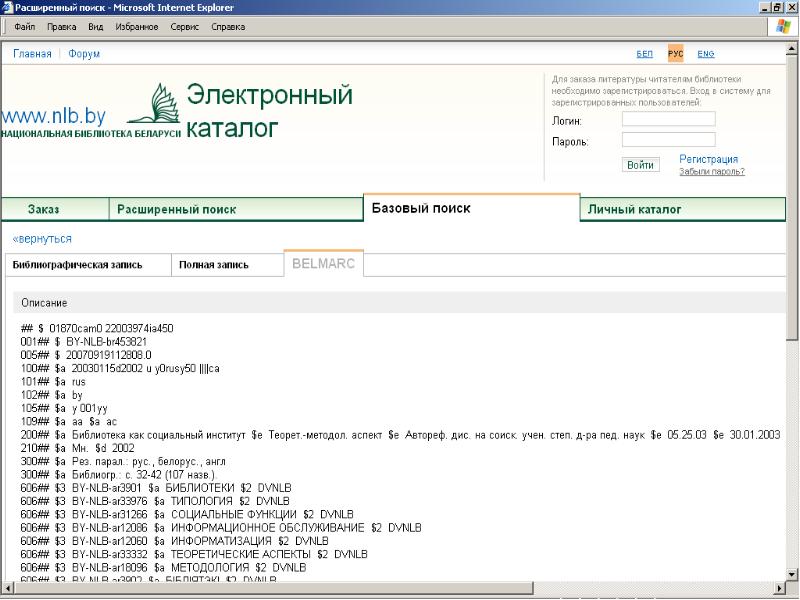Switch to Библиографическая запись view

coord(77,265)
